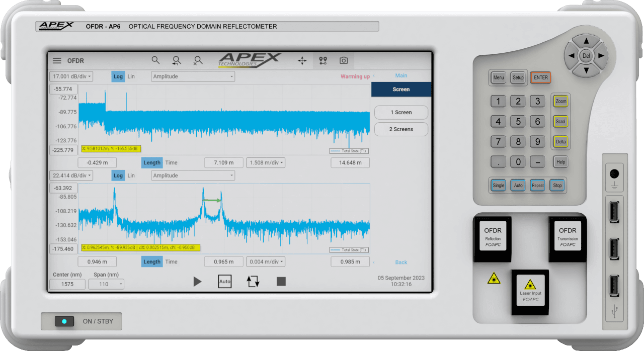Image resolution: width=644 pixels, height=351 pixels.
Task: Expand the Span (nm) 110 dropdown
Action: pyautogui.click(x=106, y=284)
